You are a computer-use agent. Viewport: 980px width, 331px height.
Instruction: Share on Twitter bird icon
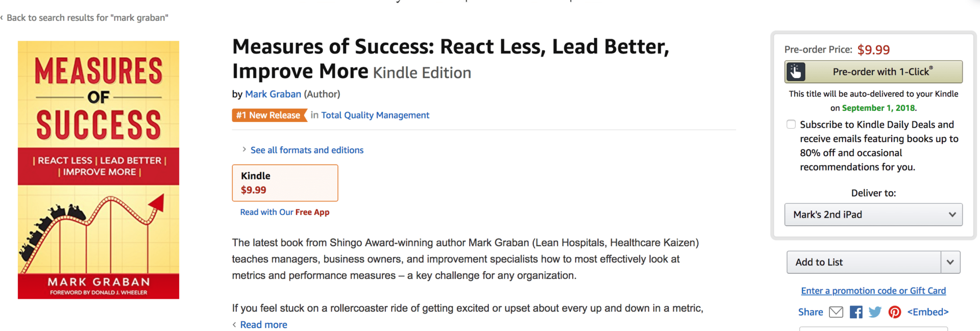coord(875,312)
